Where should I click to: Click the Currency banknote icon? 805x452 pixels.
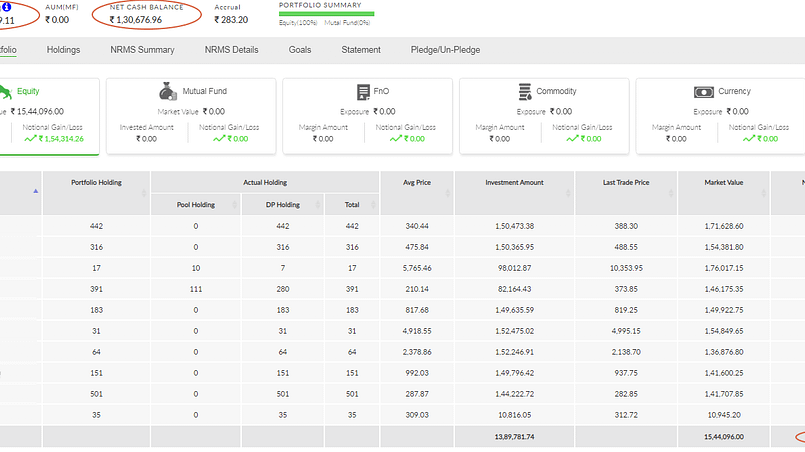tap(704, 92)
